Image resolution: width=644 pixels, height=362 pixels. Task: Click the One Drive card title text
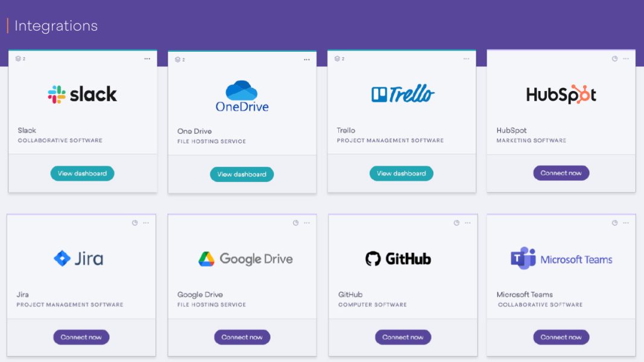click(195, 131)
